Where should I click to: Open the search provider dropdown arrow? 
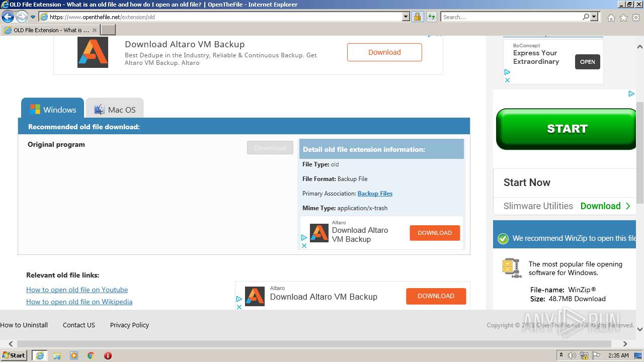pyautogui.click(x=594, y=17)
